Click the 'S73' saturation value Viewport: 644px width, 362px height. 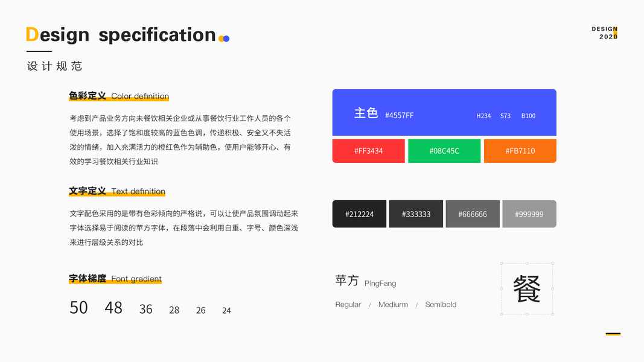pos(505,116)
